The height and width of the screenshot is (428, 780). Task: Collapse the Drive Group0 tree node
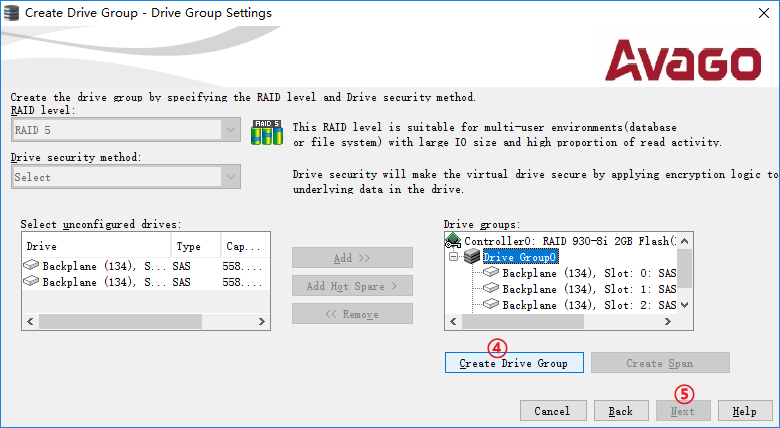[454, 257]
